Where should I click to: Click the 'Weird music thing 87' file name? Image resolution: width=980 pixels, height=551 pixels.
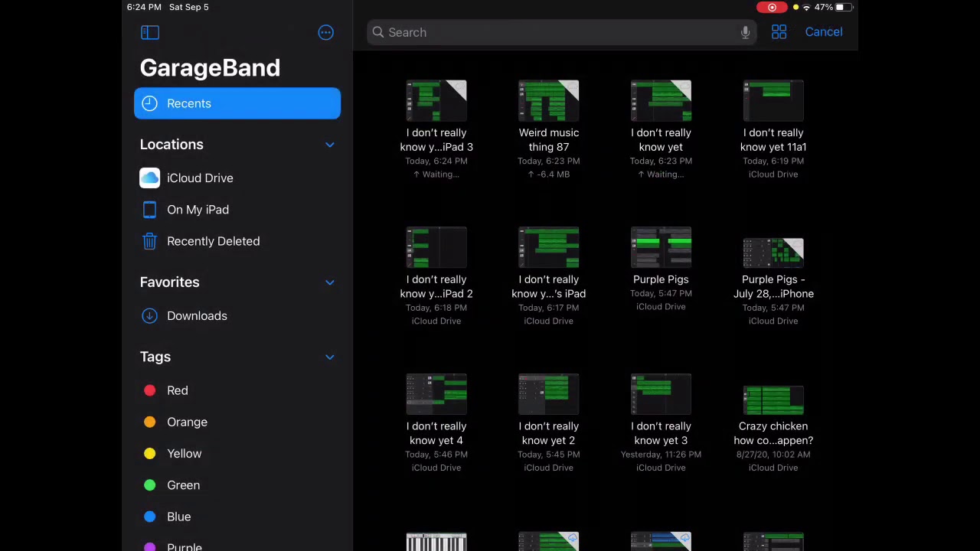[x=548, y=140]
